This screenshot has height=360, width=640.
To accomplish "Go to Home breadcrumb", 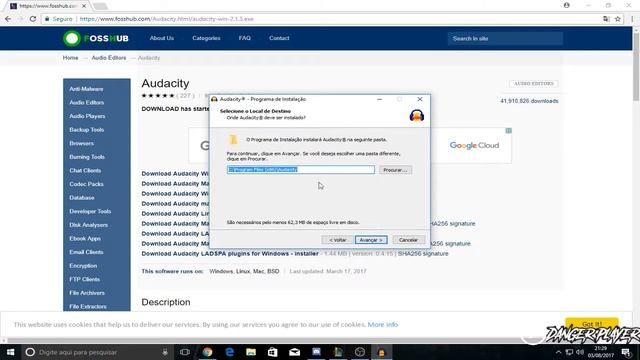I will coord(70,58).
